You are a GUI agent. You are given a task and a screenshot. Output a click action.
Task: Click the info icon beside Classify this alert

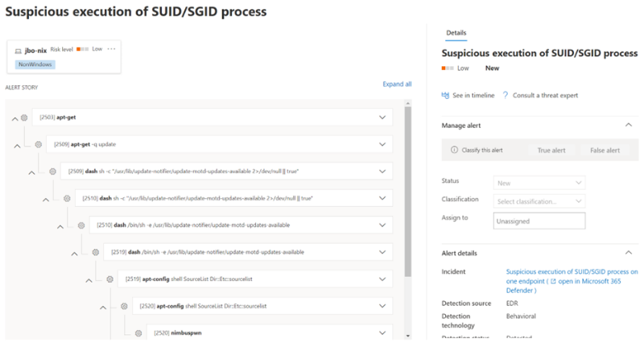click(455, 150)
